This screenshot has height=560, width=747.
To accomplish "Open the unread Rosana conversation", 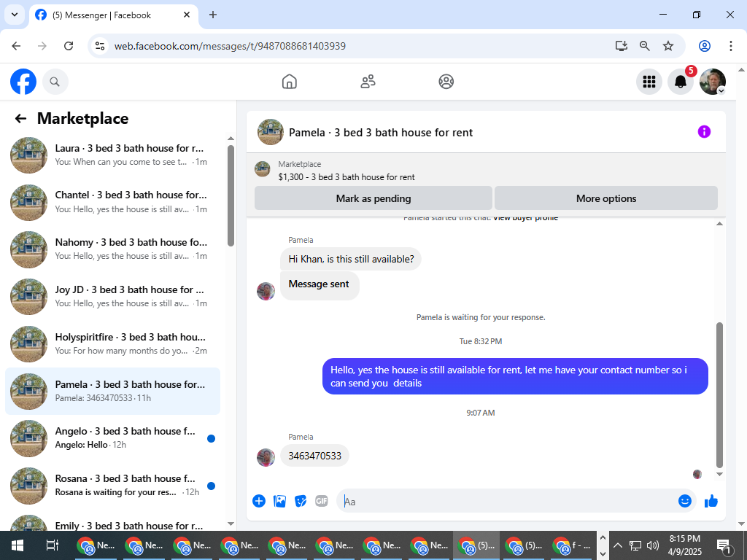I will tap(113, 485).
